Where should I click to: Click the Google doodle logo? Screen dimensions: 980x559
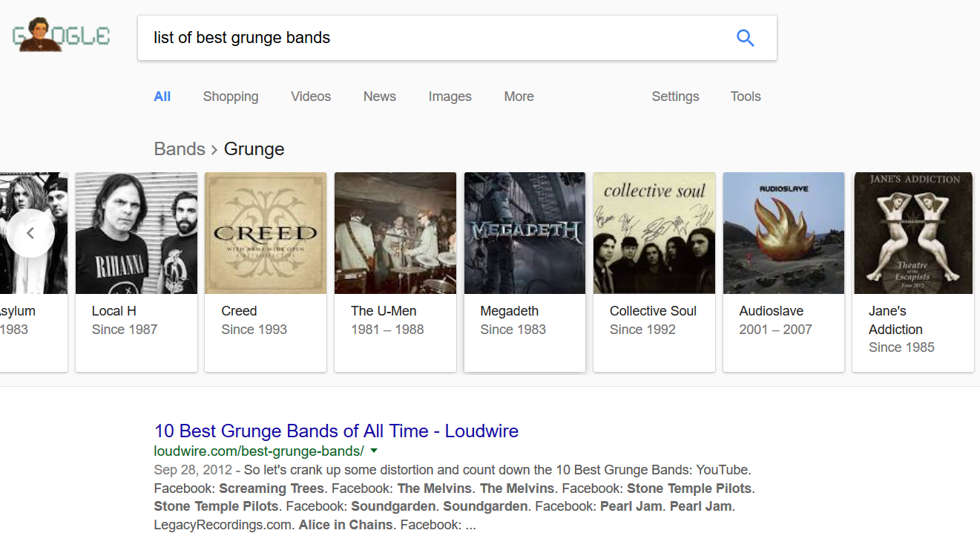pos(61,36)
